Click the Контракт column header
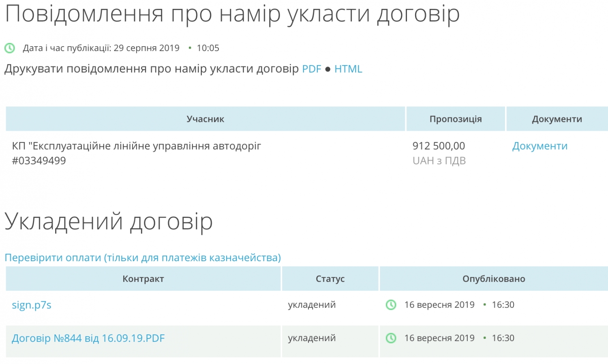Image resolution: width=608 pixels, height=364 pixels. pos(143,279)
